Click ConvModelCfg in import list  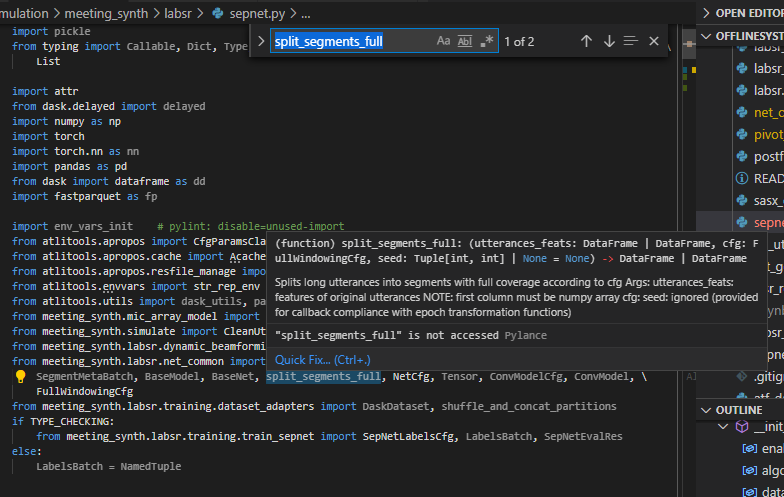tap(526, 376)
